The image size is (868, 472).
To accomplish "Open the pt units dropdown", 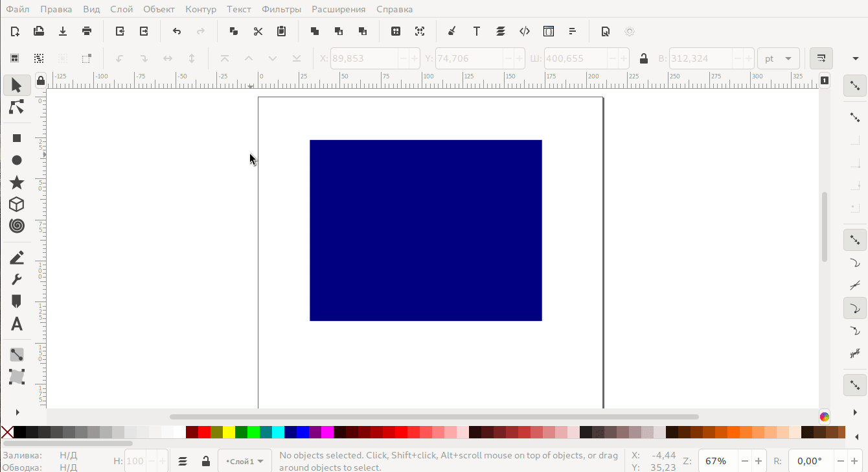I will [x=778, y=58].
